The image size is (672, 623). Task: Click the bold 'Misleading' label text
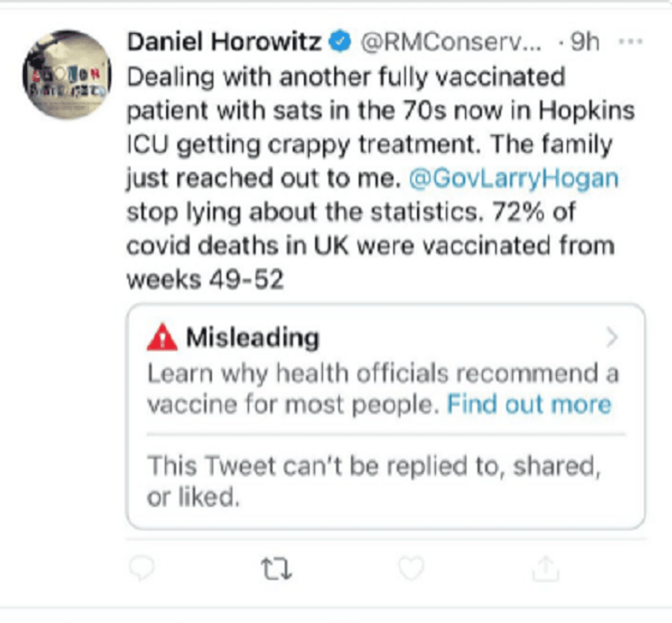tap(253, 338)
